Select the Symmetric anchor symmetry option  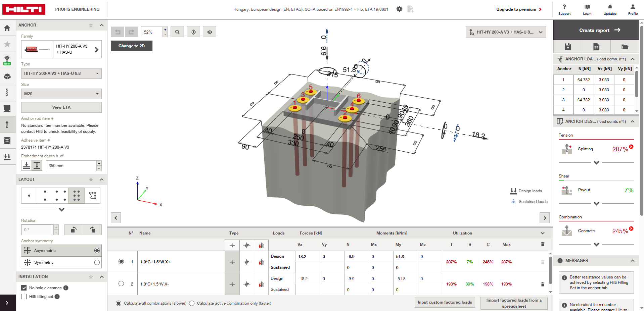[97, 262]
